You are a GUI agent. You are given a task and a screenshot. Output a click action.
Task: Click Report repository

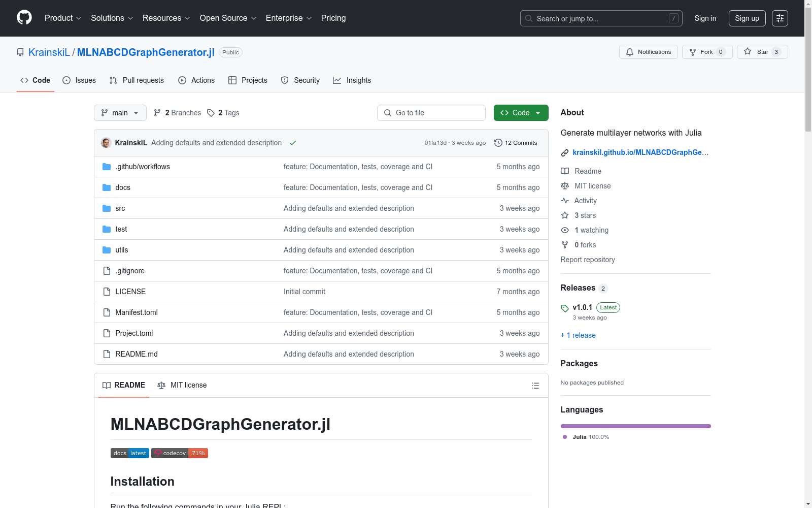(x=588, y=260)
